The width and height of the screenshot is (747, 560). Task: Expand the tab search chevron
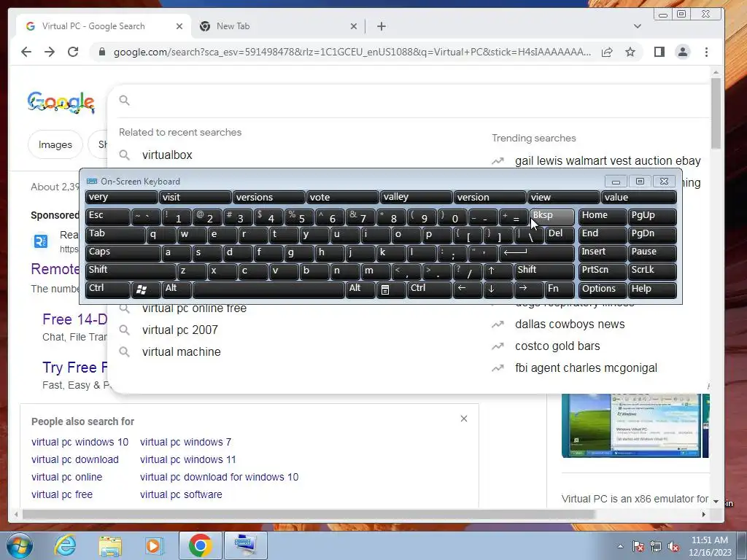pyautogui.click(x=638, y=26)
